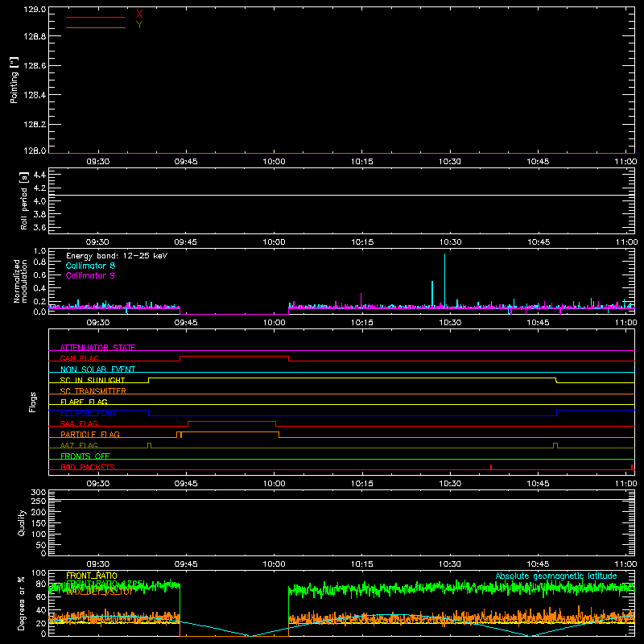Select the Roll period axis title
This screenshot has height=644, width=644.
pyautogui.click(x=23, y=200)
